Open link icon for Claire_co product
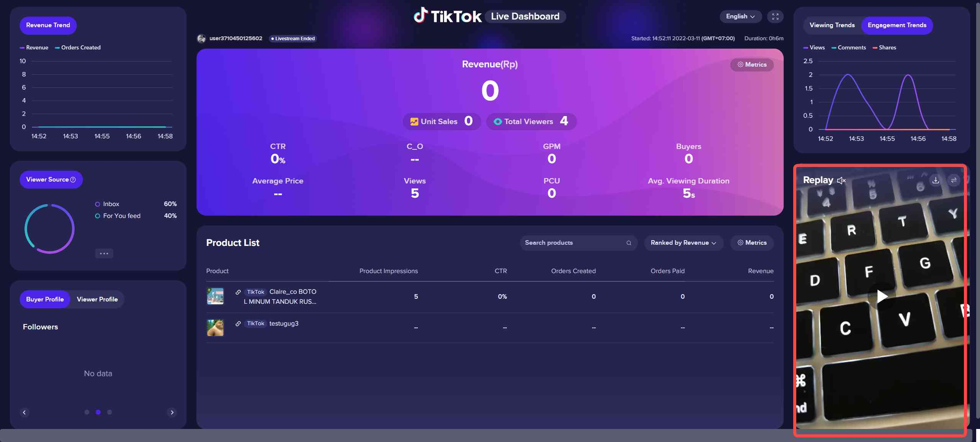The image size is (980, 442). click(238, 292)
